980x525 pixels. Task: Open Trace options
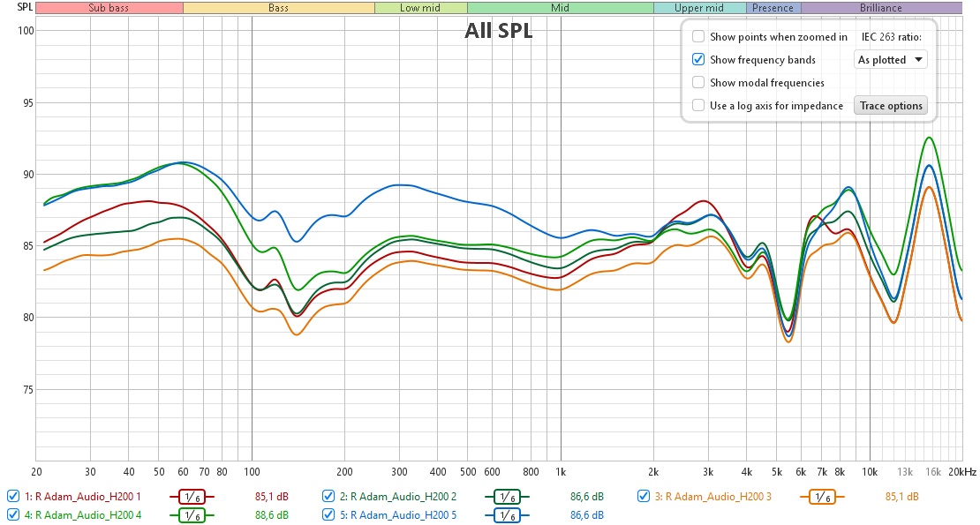891,106
